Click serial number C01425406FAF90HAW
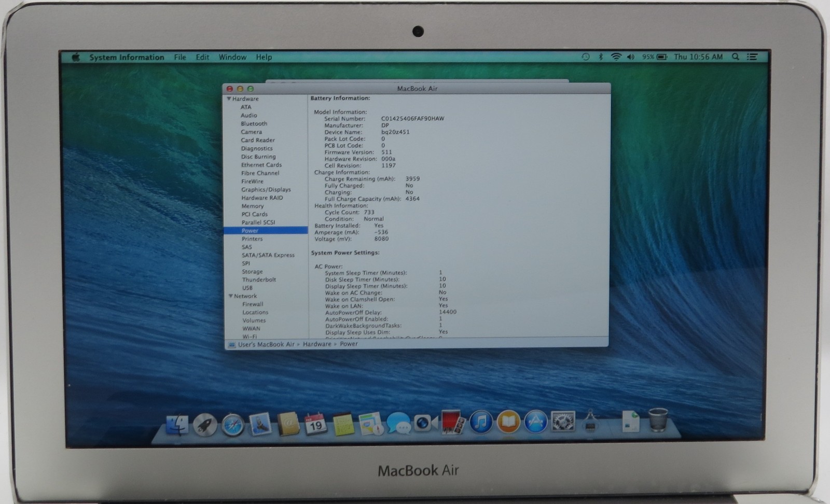Viewport: 830px width, 504px height. [x=412, y=119]
